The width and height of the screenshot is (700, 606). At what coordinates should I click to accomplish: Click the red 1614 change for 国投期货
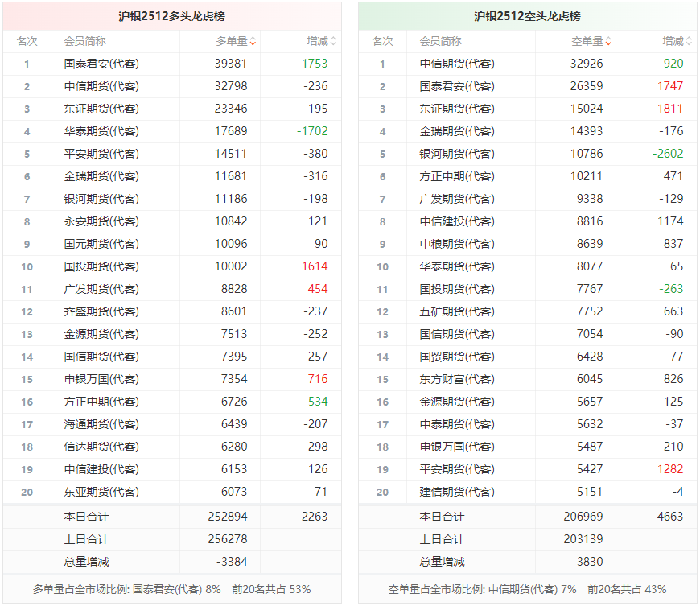pyautogui.click(x=315, y=266)
